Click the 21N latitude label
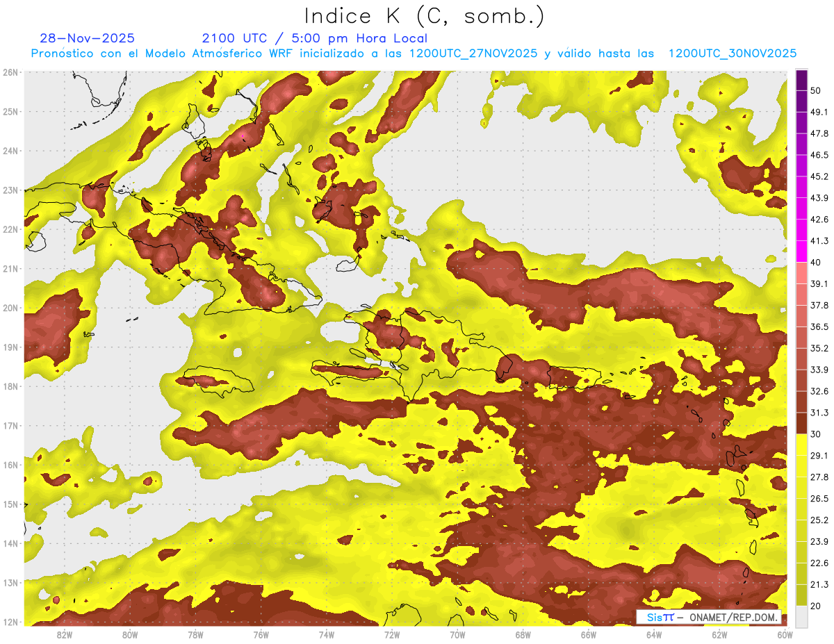 click(x=10, y=268)
